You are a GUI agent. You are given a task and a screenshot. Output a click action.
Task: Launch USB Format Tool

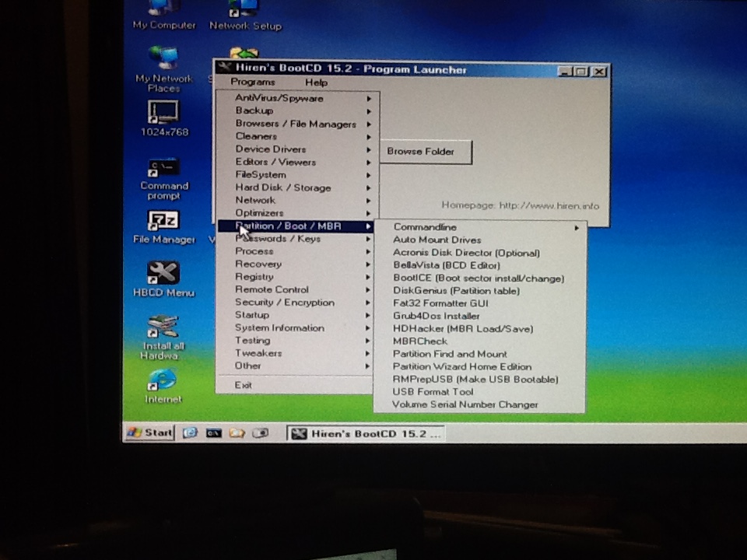(480, 392)
